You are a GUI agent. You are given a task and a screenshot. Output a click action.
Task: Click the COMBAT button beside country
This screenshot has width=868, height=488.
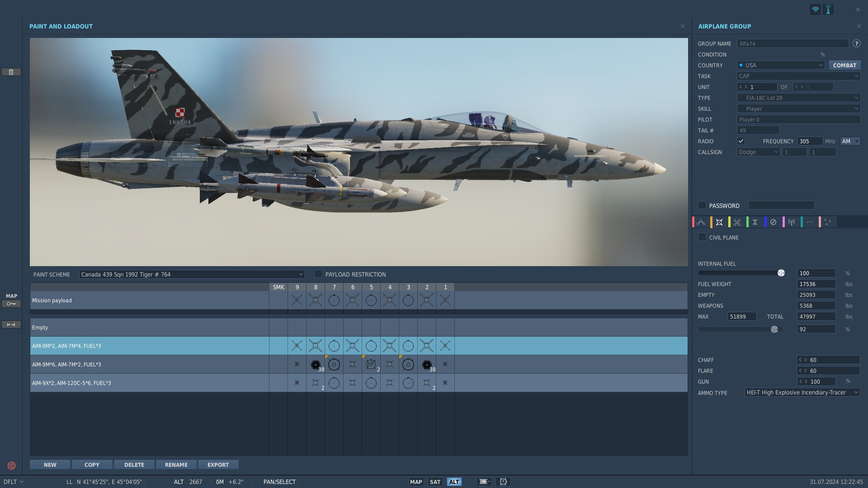coord(844,66)
